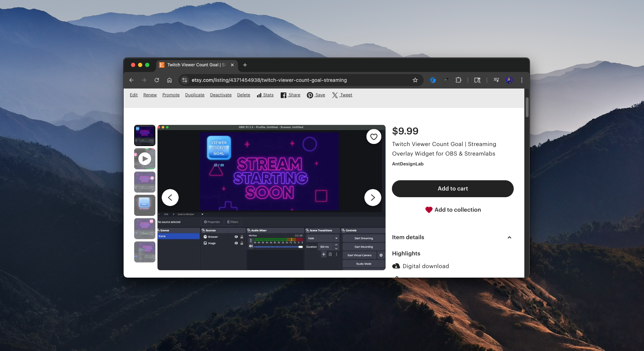644x351 pixels.
Task: Select the Twitch Viewer Count Goal tab
Action: [x=196, y=65]
